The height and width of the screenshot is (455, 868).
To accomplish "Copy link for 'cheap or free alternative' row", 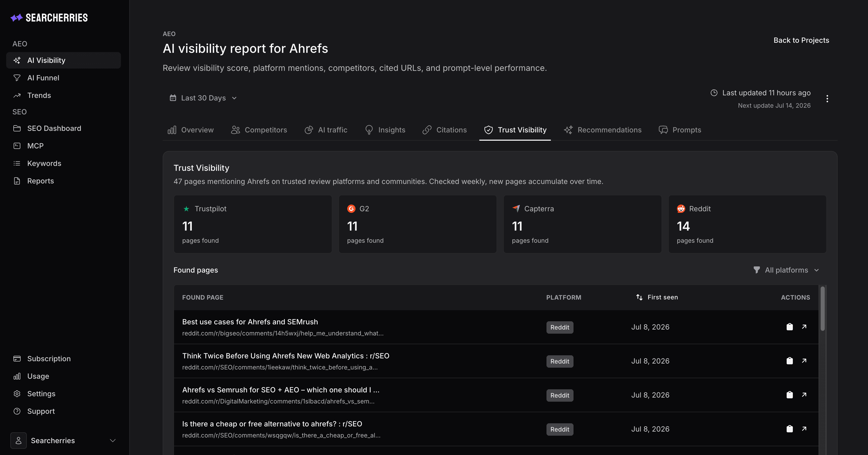I will [789, 429].
